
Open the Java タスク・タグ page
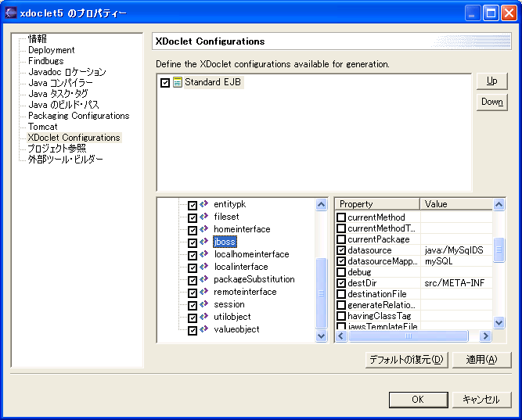tap(58, 94)
